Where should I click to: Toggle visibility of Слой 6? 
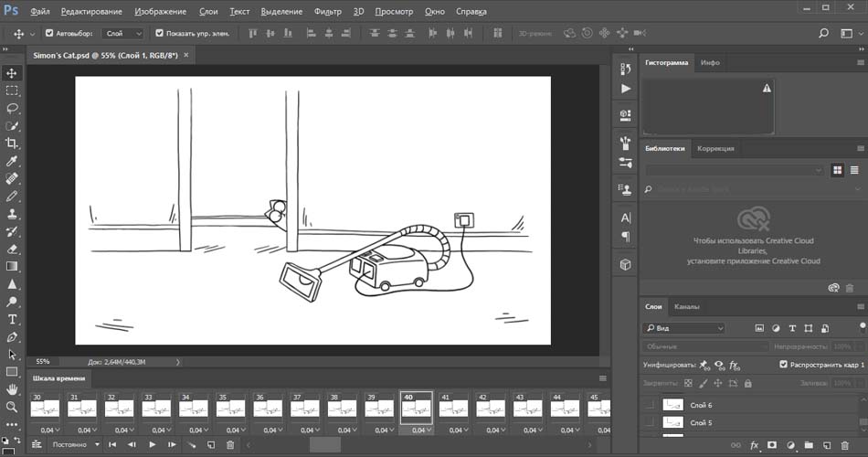(x=650, y=405)
